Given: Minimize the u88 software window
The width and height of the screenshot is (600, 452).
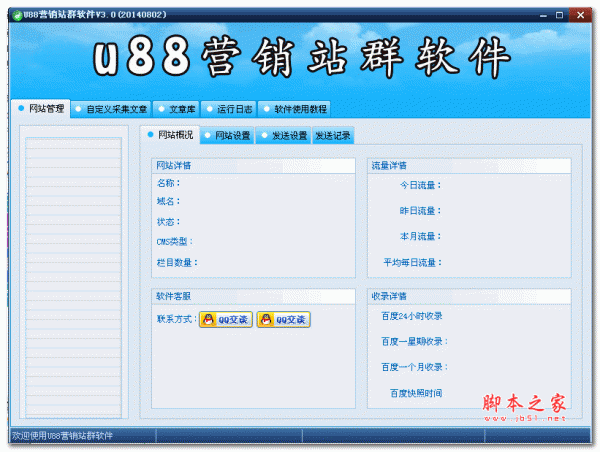Looking at the screenshot, I should [x=543, y=15].
